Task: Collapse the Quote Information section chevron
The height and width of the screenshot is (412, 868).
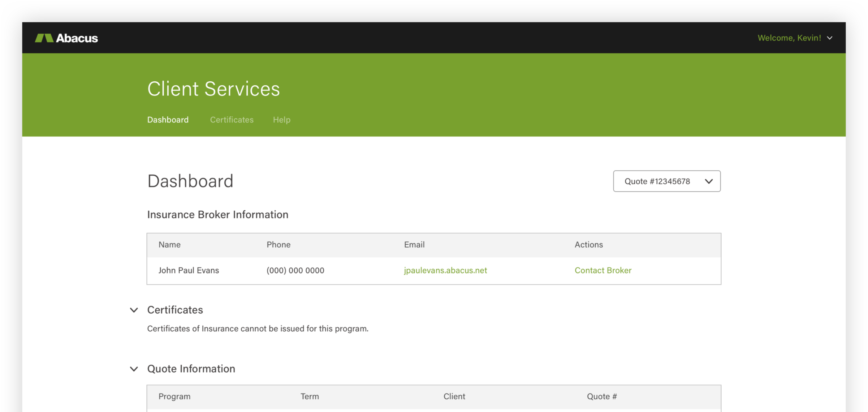Action: (x=134, y=369)
